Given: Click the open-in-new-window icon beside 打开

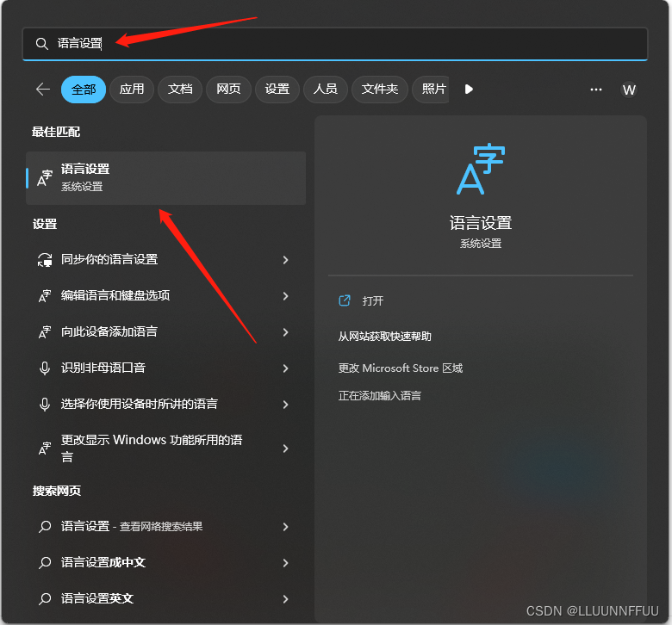Looking at the screenshot, I should pyautogui.click(x=345, y=300).
